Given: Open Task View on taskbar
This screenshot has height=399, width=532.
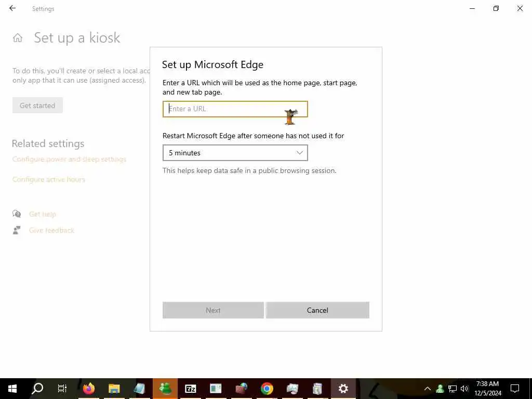Looking at the screenshot, I should coord(62,389).
